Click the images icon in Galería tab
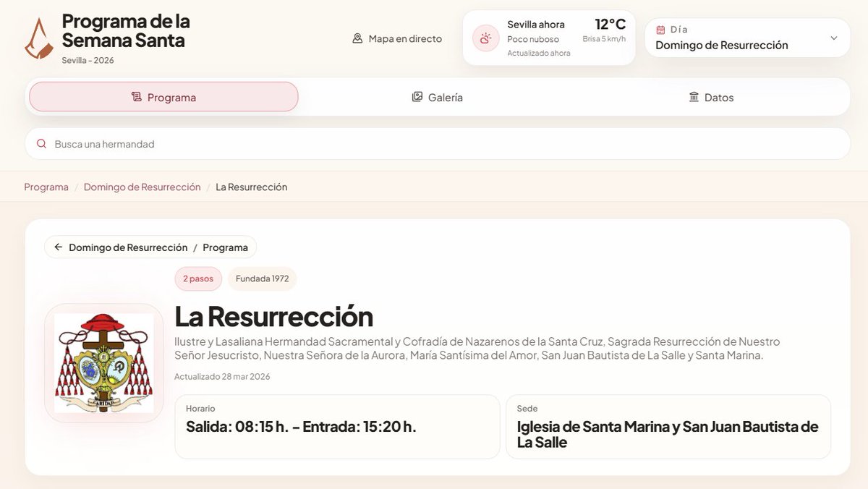868x489 pixels. [417, 97]
